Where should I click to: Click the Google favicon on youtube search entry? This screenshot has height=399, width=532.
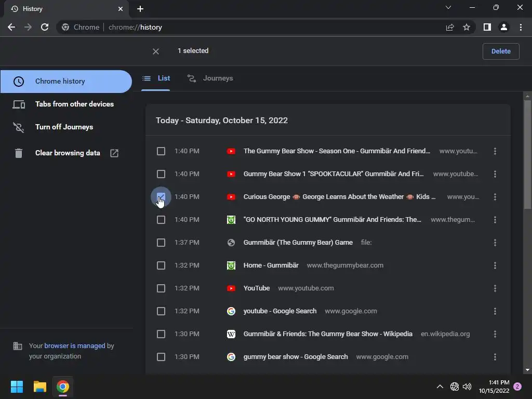click(231, 311)
